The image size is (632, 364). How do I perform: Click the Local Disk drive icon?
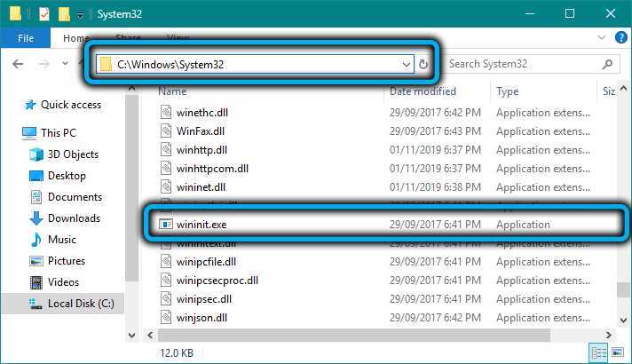36,304
